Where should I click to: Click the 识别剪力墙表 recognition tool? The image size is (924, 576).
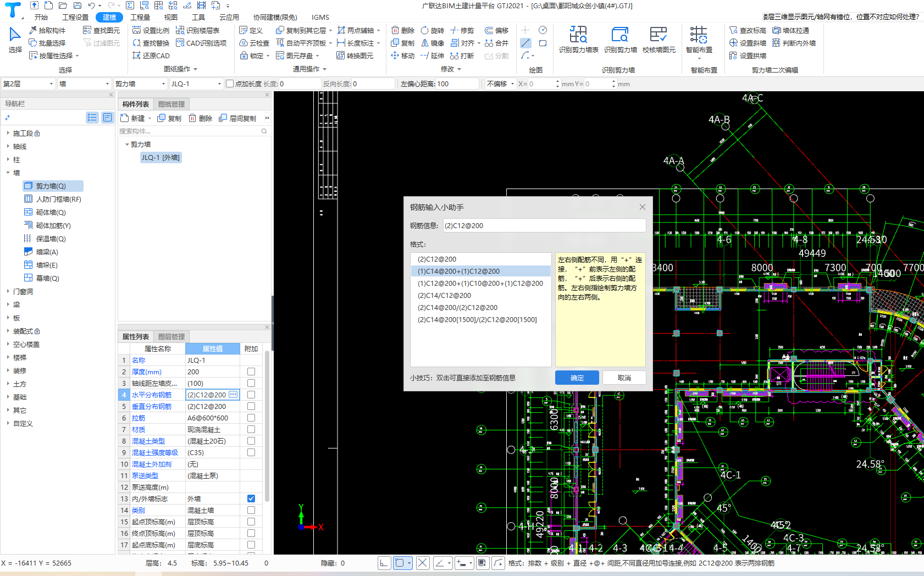[578, 40]
